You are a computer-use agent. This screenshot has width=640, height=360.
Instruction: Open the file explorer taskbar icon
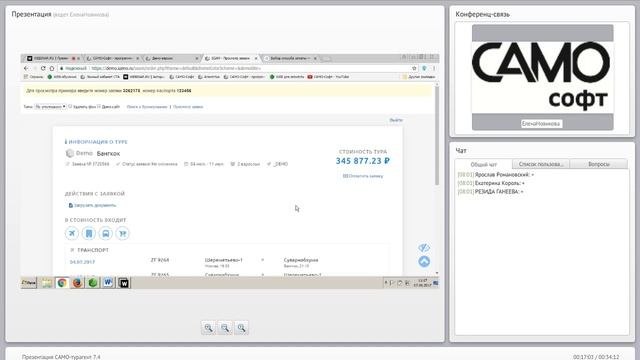[47, 282]
